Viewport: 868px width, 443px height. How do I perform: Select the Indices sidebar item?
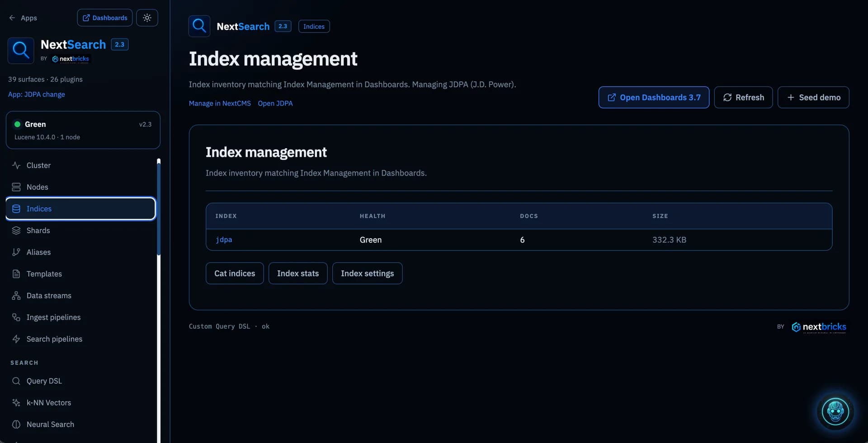click(81, 209)
